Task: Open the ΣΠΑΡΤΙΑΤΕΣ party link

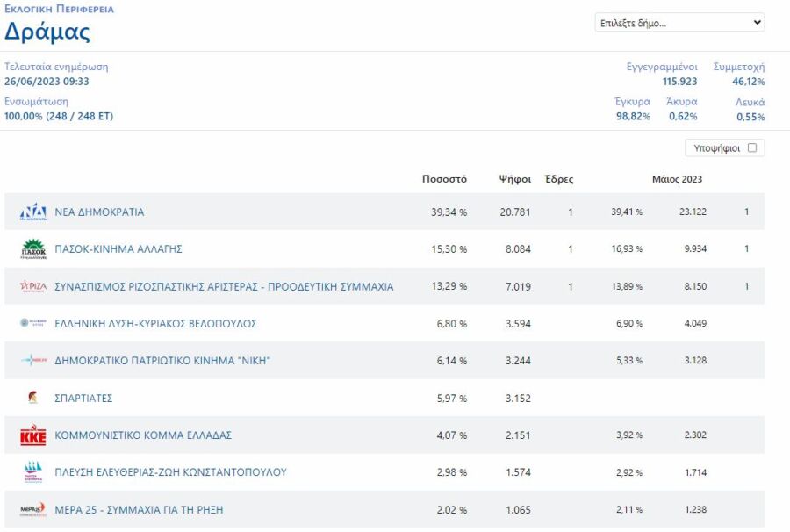Action: tap(83, 399)
